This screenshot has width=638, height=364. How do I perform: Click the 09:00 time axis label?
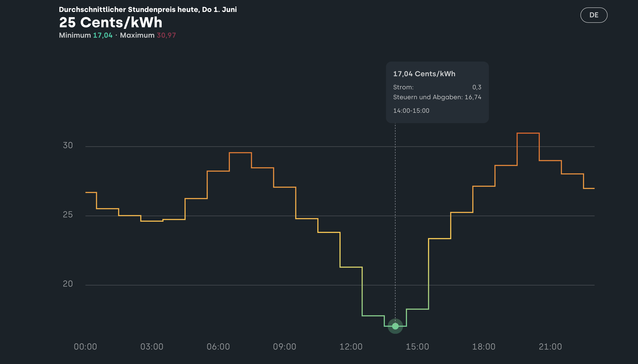click(284, 346)
